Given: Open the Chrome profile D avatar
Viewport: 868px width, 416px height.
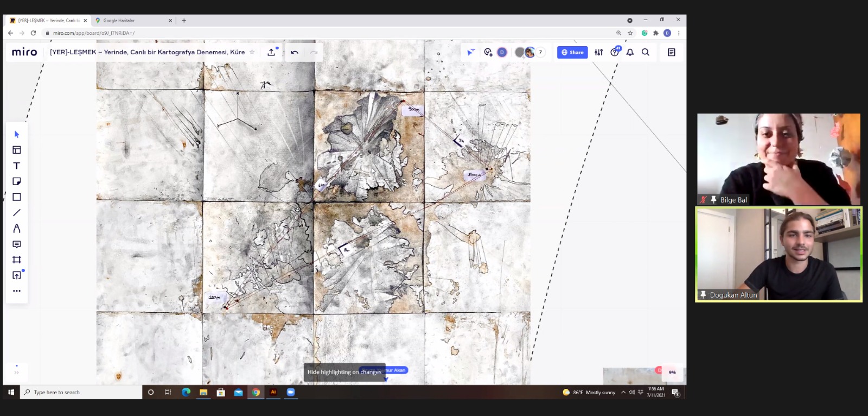Looking at the screenshot, I should coord(667,33).
